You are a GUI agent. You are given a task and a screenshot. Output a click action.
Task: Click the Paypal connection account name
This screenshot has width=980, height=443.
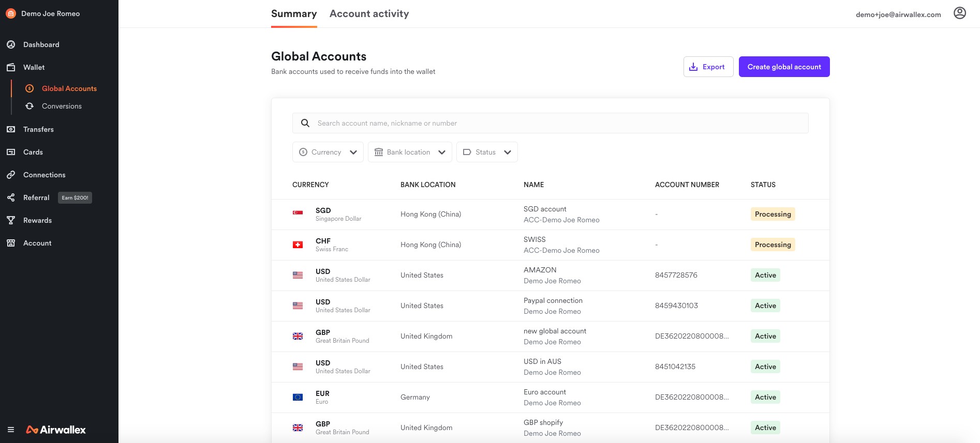point(553,300)
